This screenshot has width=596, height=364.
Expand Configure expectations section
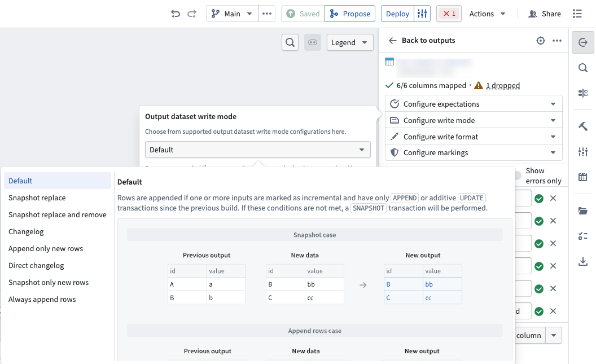474,104
